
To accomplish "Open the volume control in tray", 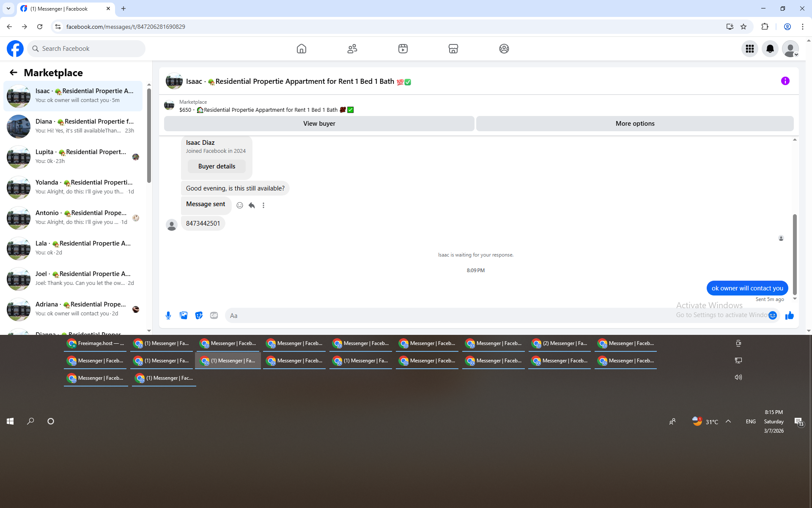I will click(738, 377).
